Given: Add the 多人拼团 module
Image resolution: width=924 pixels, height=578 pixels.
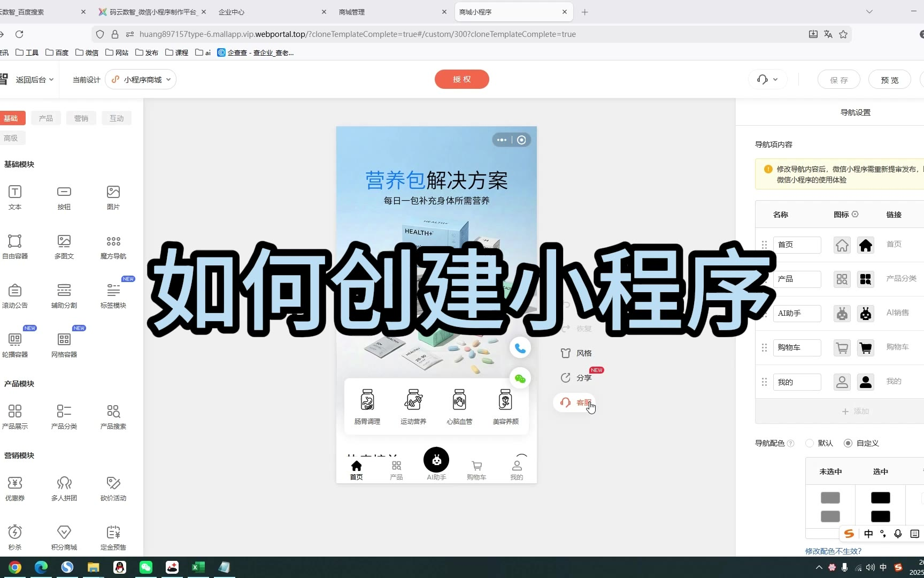Looking at the screenshot, I should [64, 489].
